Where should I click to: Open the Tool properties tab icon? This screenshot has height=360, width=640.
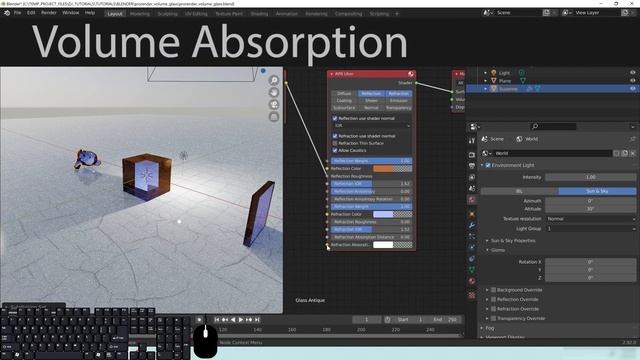coord(472,141)
